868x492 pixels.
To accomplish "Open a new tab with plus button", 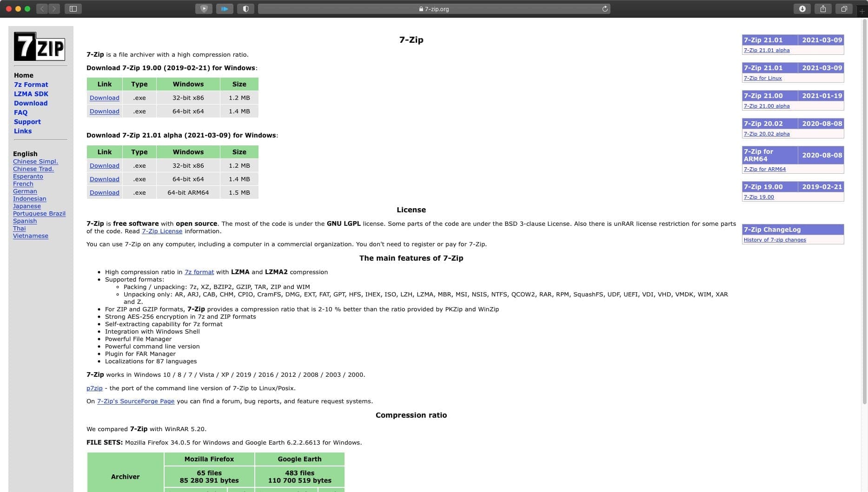I will tap(862, 11).
